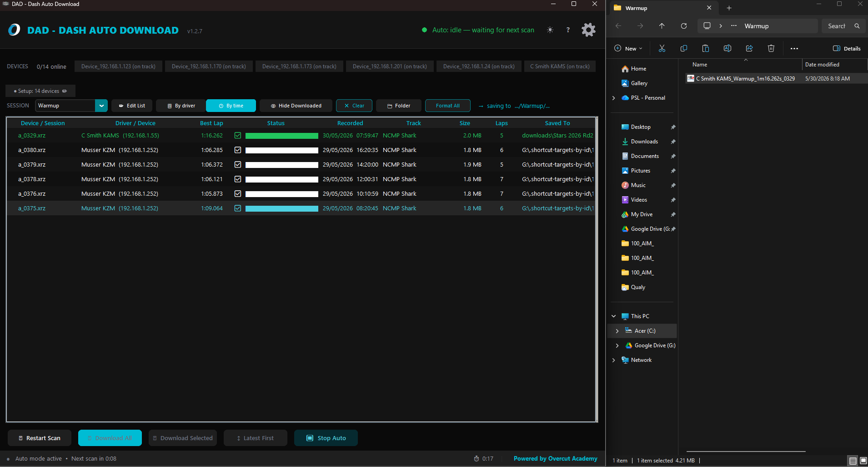The width and height of the screenshot is (868, 467).
Task: Click the Share icon in Explorer toolbar
Action: point(749,48)
